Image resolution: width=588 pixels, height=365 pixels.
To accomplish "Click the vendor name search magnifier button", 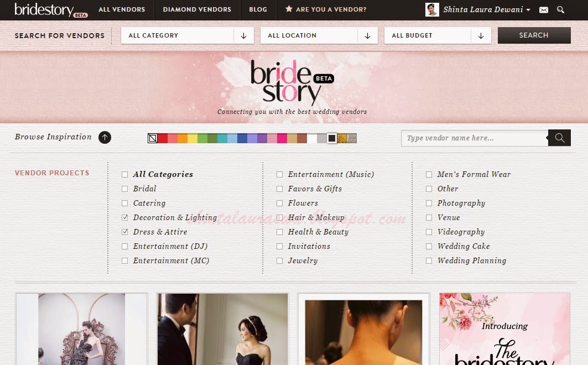I will (559, 138).
